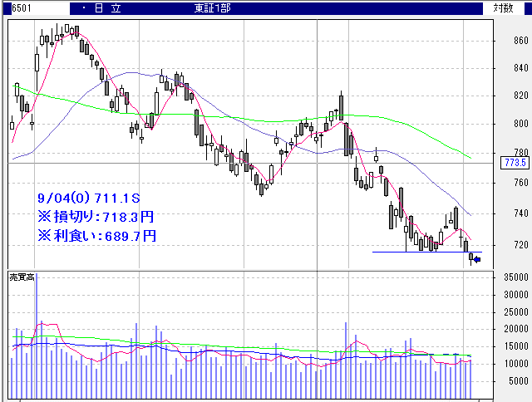Screen dimensions: 532x402
Task: Toggle the 対数 log scale button
Action: [504, 7]
